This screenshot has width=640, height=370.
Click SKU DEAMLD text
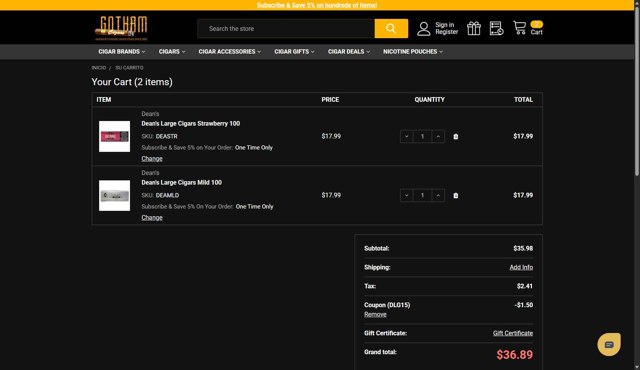click(167, 196)
